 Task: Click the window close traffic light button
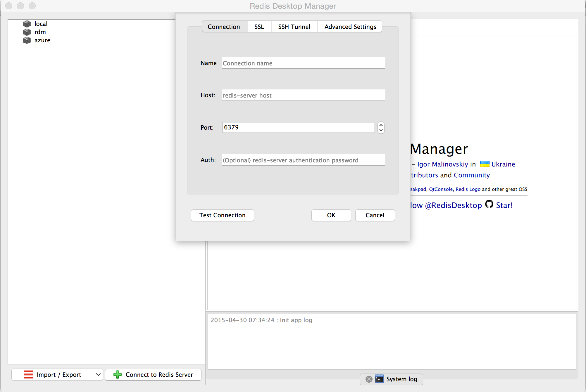(9, 6)
